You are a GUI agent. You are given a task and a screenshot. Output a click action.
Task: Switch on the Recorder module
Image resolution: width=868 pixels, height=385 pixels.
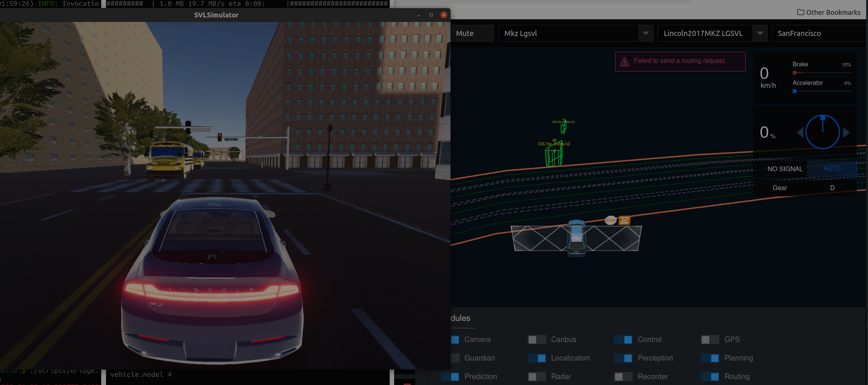[x=623, y=376]
